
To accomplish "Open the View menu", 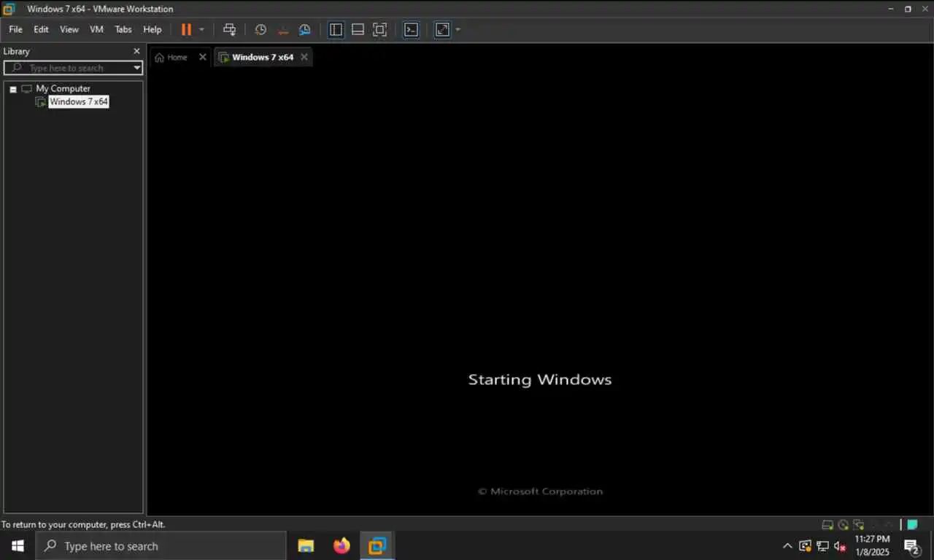I will pos(69,30).
